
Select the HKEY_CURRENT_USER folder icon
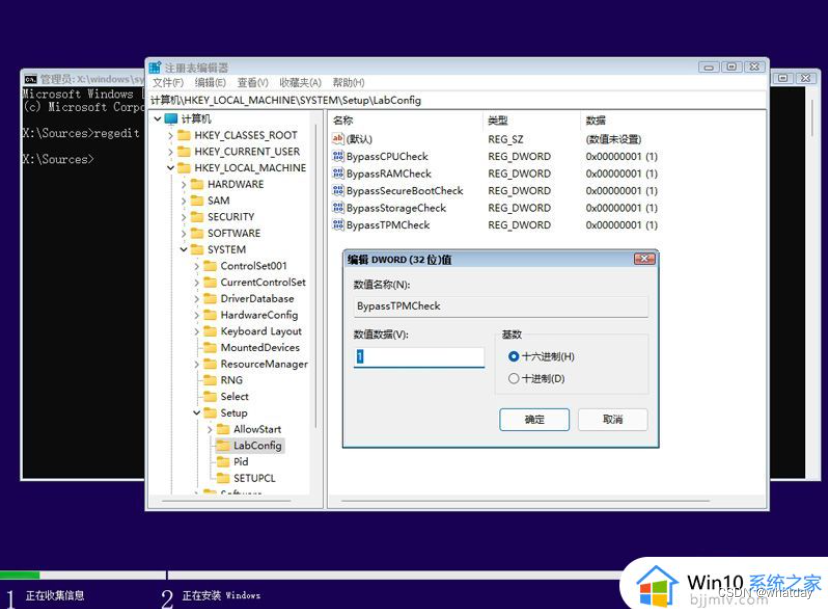tap(184, 152)
